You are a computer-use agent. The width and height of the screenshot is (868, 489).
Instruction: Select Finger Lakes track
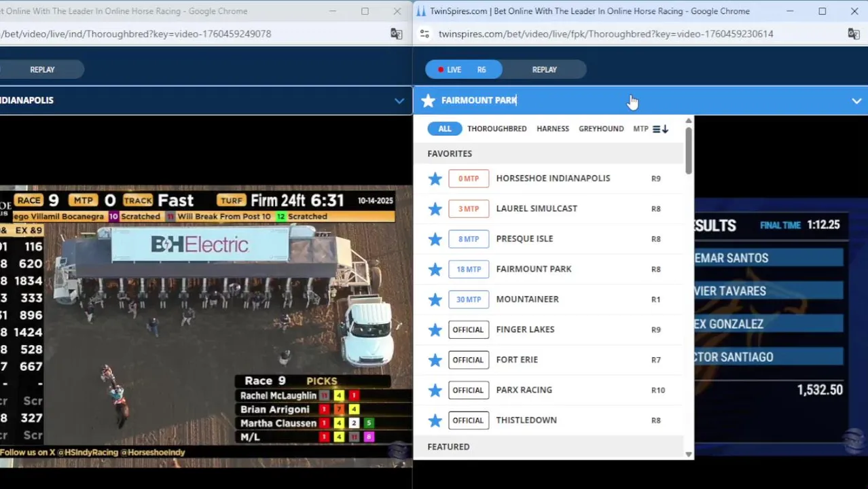525,329
